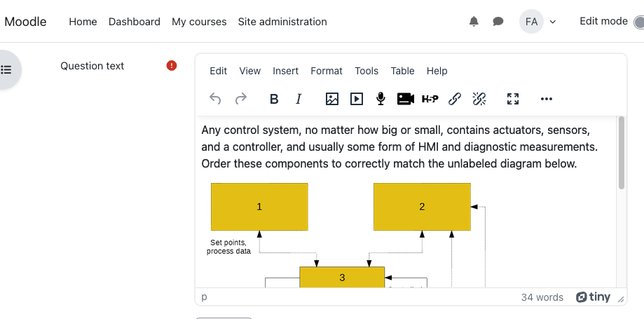Start audio recording with microphone icon
The height and width of the screenshot is (319, 644).
pyautogui.click(x=381, y=99)
